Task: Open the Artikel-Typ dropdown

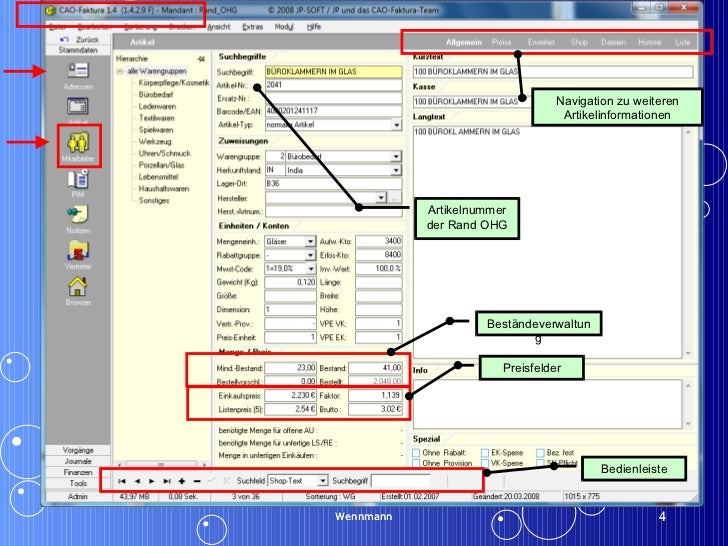Action: (396, 125)
